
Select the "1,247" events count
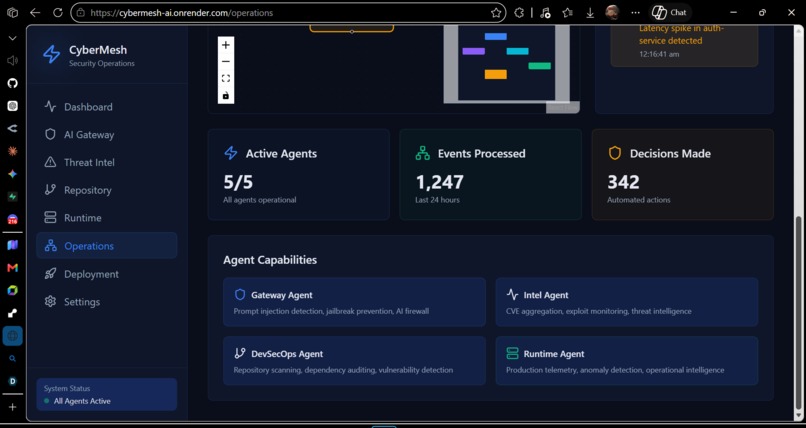[439, 182]
